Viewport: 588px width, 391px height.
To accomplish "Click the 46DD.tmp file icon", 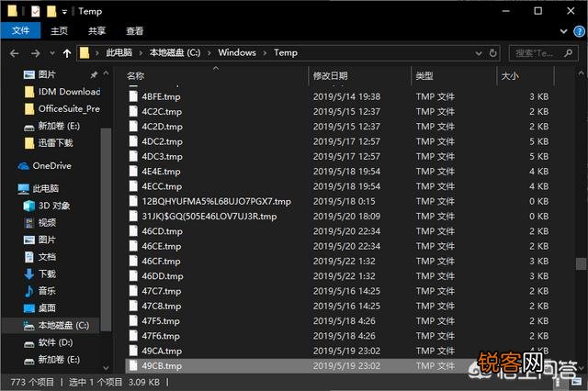I will point(133,276).
